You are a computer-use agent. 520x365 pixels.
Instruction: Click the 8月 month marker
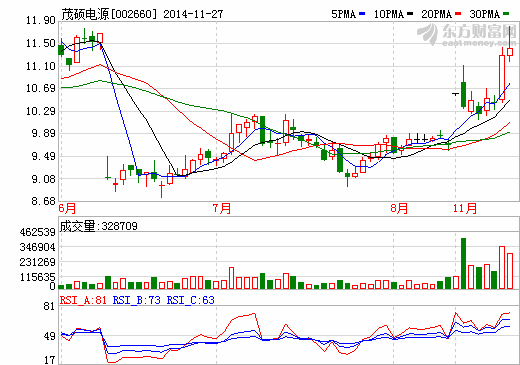(x=399, y=209)
